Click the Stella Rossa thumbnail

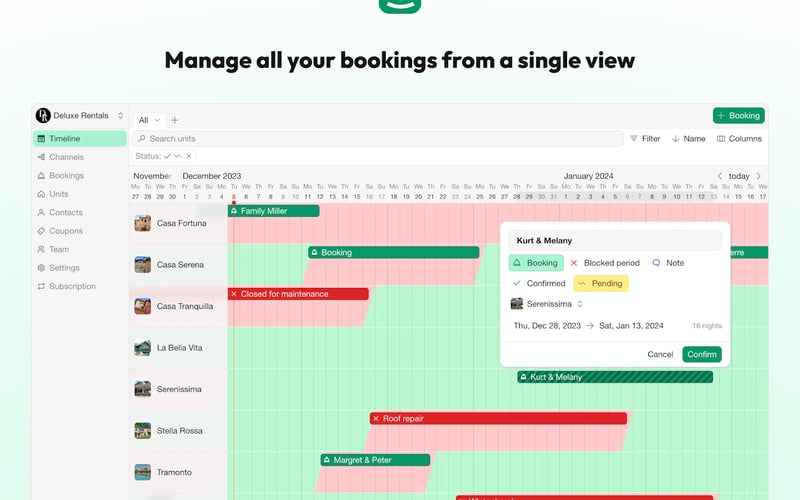(142, 431)
